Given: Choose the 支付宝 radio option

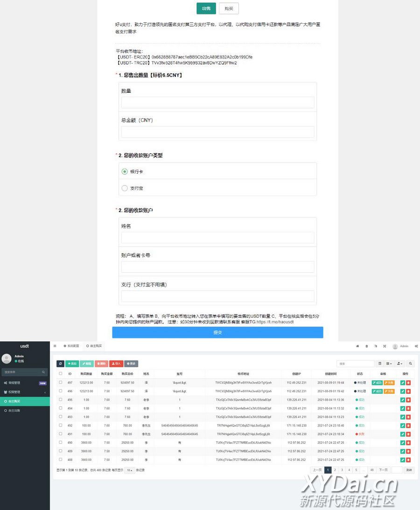Looking at the screenshot, I should tap(125, 188).
